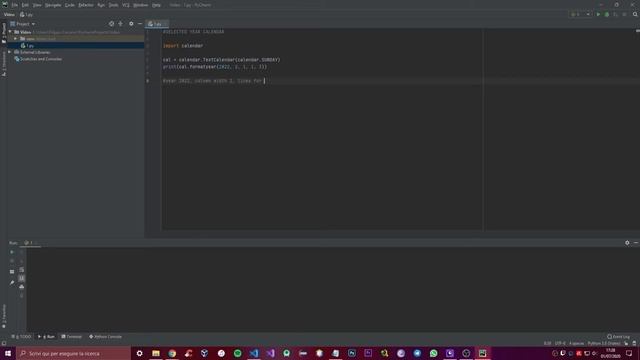Open the Terminal tool window
640x360 pixels.
click(72, 337)
